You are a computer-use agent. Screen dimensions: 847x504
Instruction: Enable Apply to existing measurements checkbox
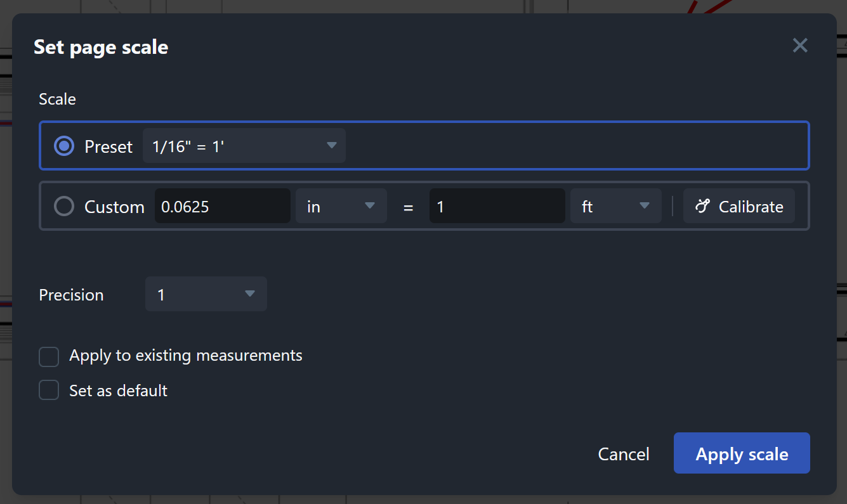point(49,357)
